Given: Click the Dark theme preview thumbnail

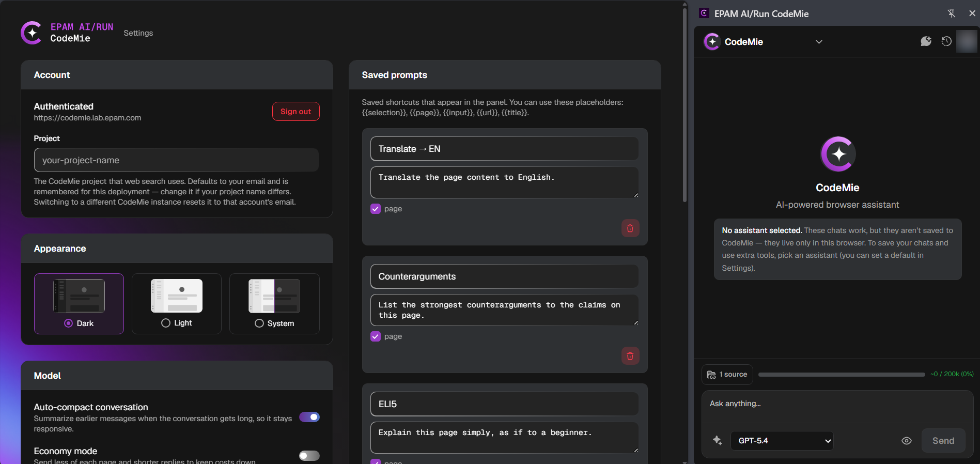Looking at the screenshot, I should click(79, 296).
